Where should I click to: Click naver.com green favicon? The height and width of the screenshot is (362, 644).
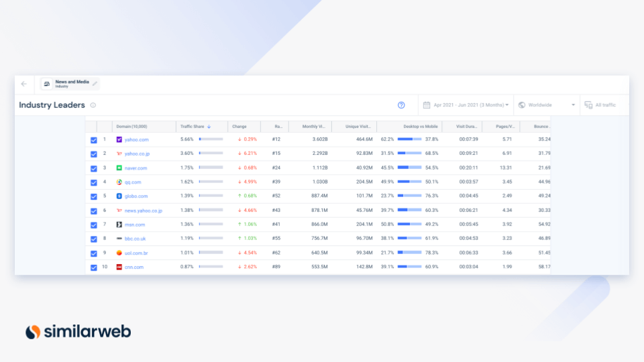click(119, 168)
